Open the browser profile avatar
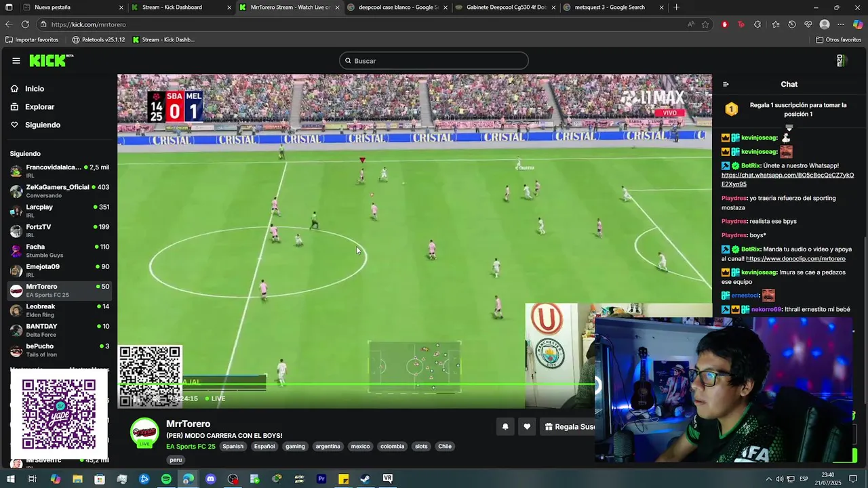Viewport: 868px width, 488px height. pyautogui.click(x=825, y=24)
